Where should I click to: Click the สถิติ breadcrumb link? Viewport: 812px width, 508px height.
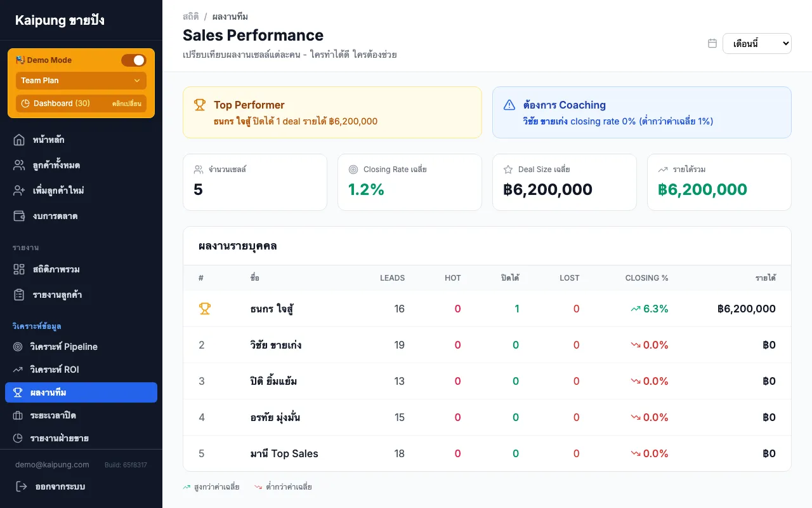(x=190, y=17)
